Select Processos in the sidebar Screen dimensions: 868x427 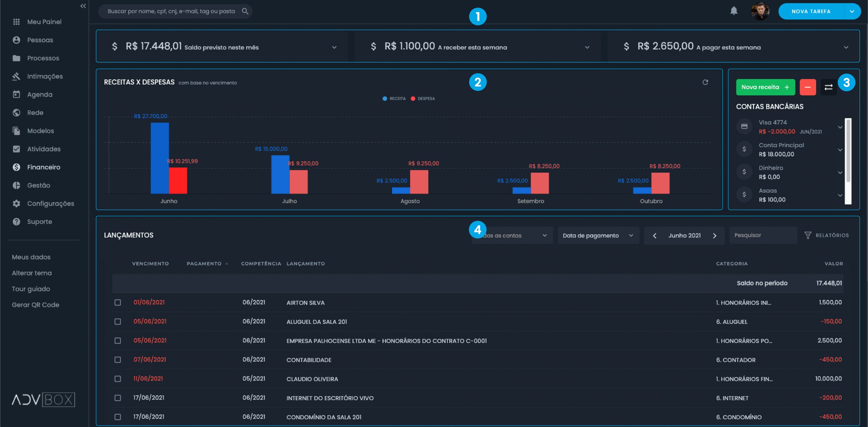point(43,58)
